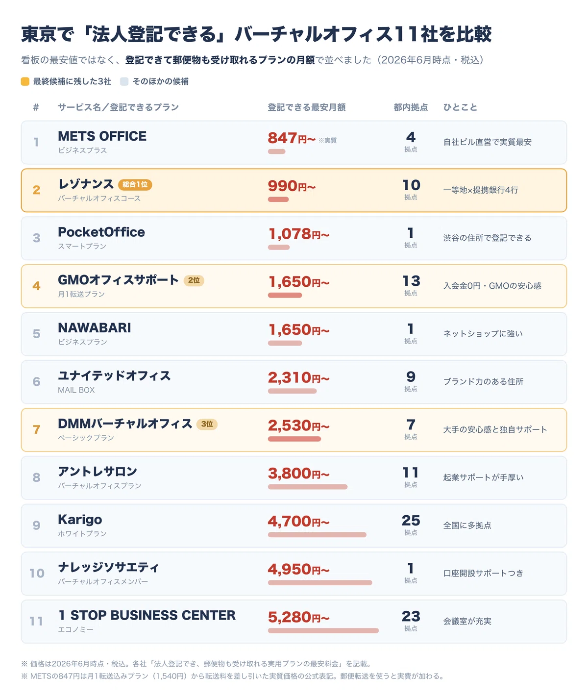588x700 pixels.
Task: Select the METS OFFICE row title
Action: pos(102,136)
